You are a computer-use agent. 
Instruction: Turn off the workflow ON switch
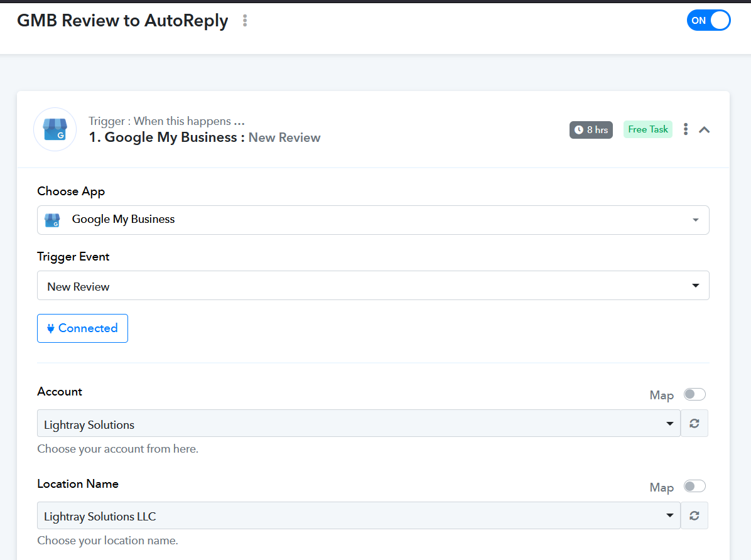click(x=708, y=21)
